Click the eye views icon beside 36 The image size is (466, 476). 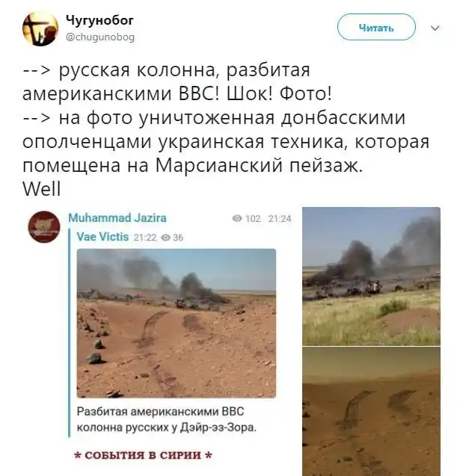tap(165, 238)
